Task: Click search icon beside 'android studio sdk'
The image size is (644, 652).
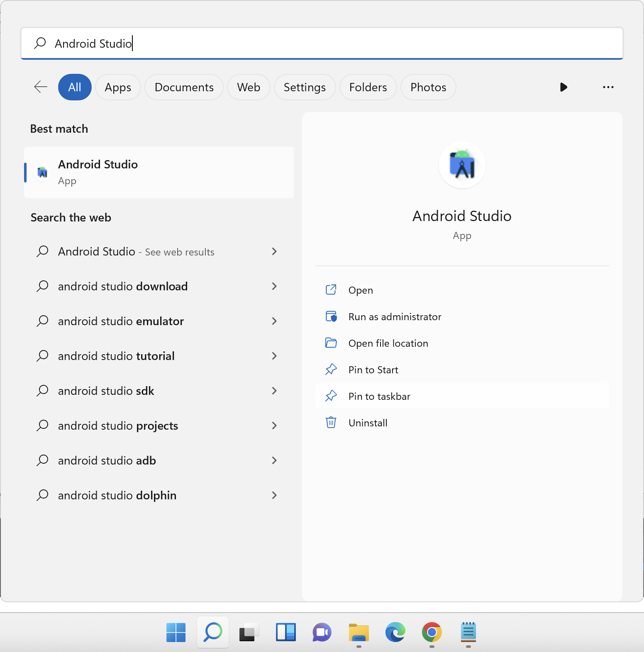Action: (x=42, y=391)
